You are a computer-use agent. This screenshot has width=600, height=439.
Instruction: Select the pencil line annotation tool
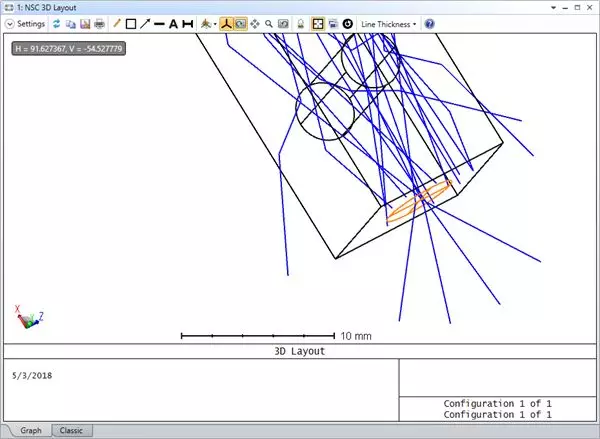pos(117,23)
